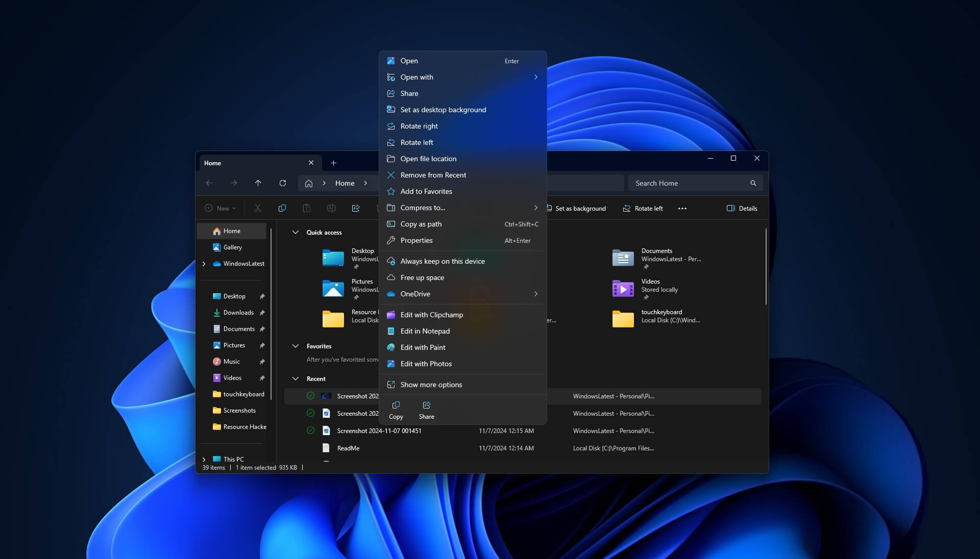980x559 pixels.
Task: Refresh the current Explorer view
Action: coord(283,183)
